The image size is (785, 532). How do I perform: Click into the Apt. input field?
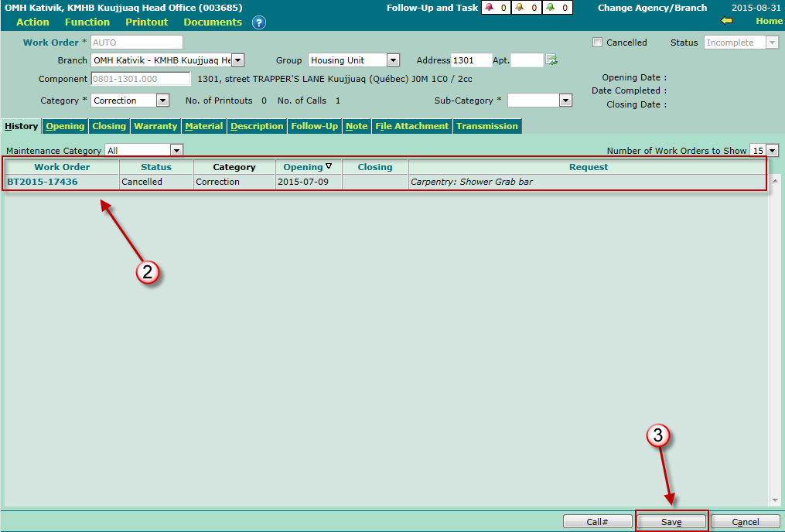tap(527, 60)
